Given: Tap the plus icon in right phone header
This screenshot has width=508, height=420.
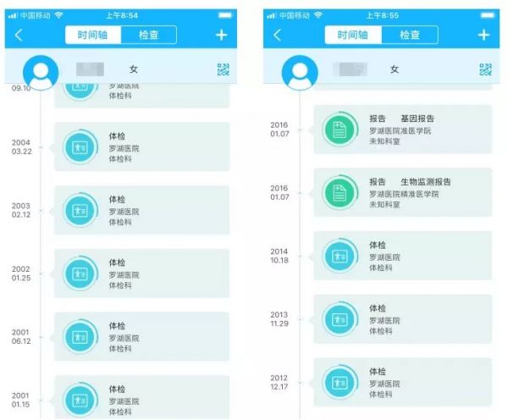Looking at the screenshot, I should 483,35.
